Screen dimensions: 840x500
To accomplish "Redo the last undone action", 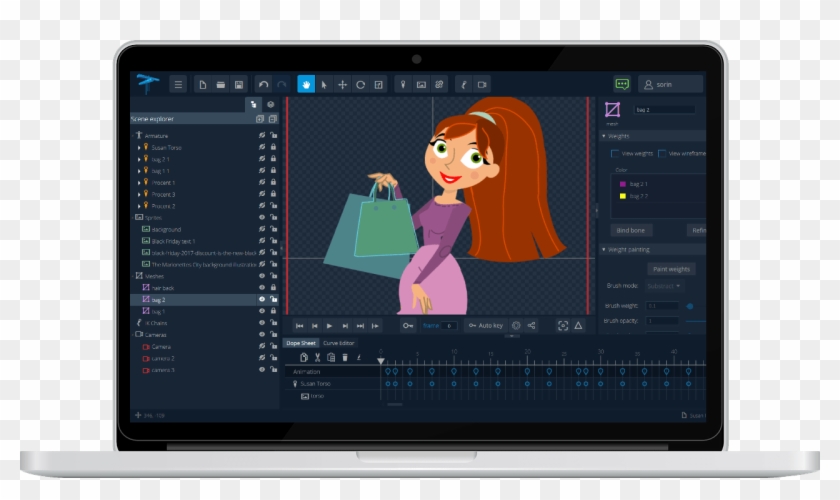I will tap(281, 85).
